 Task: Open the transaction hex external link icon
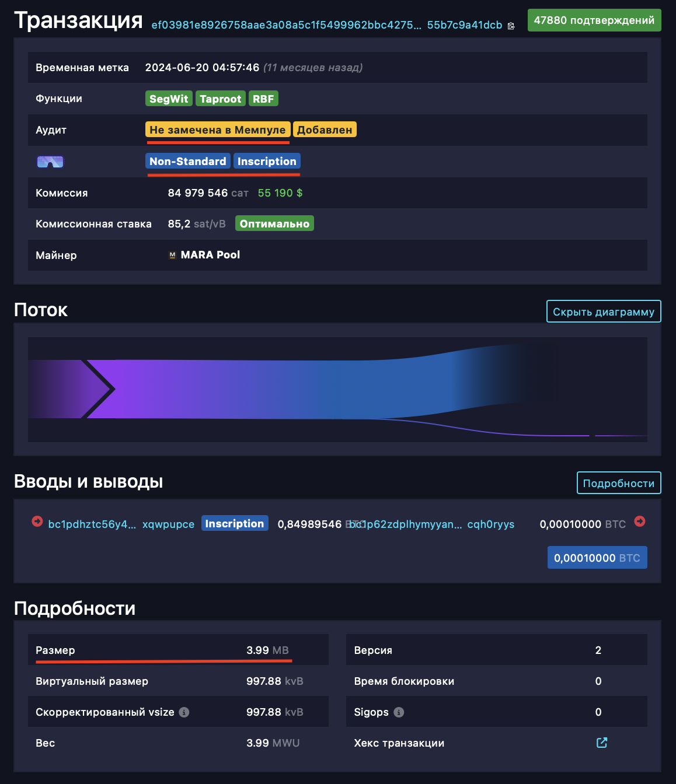(x=602, y=743)
